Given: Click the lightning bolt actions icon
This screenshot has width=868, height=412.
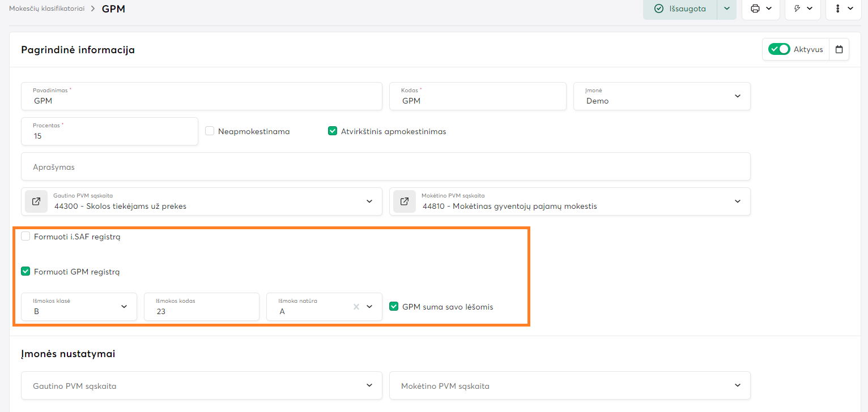Looking at the screenshot, I should coord(797,8).
